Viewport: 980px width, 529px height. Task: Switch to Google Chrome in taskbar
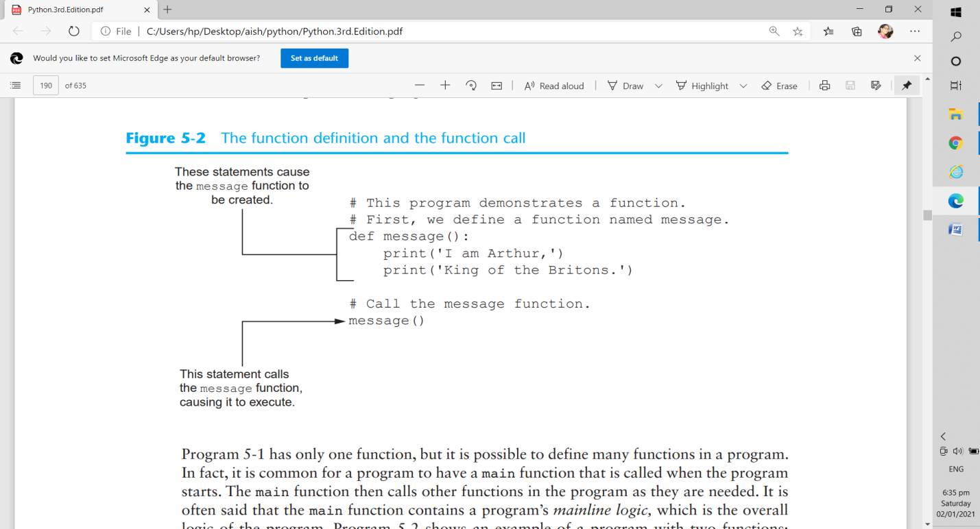[x=956, y=143]
